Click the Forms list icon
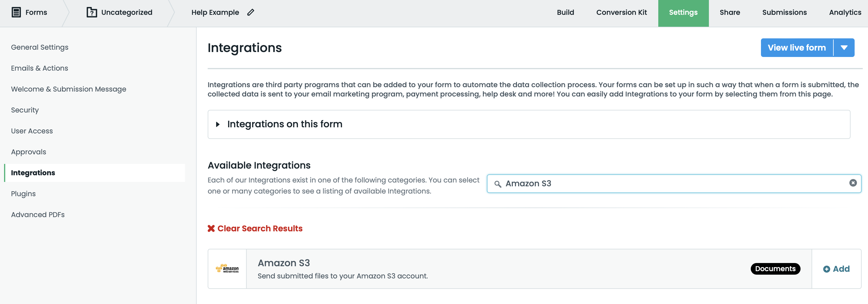This screenshot has height=304, width=868. point(16,12)
